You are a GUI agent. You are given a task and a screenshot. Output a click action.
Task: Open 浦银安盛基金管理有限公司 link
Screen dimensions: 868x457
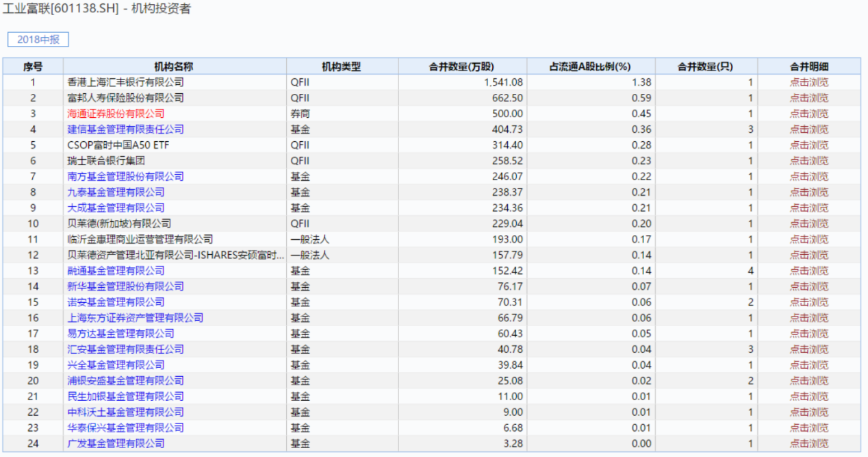point(126,381)
